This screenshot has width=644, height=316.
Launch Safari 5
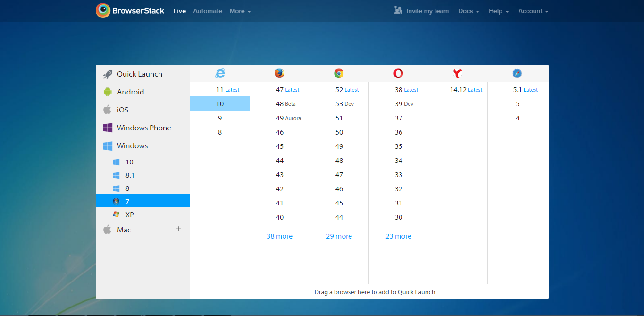point(518,104)
